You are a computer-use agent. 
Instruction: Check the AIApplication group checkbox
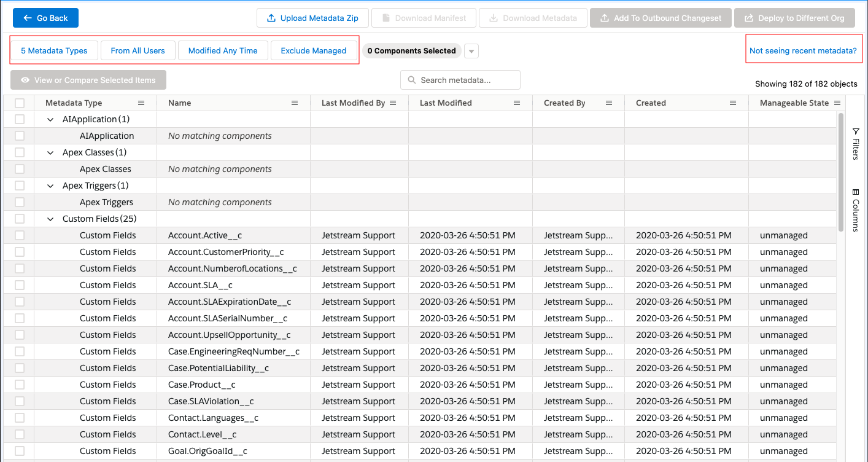[x=20, y=119]
